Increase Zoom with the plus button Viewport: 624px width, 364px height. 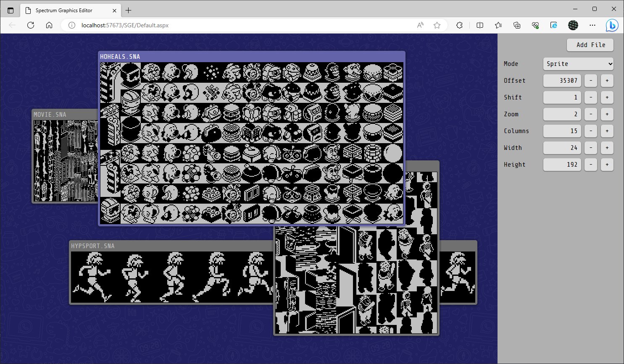(607, 114)
